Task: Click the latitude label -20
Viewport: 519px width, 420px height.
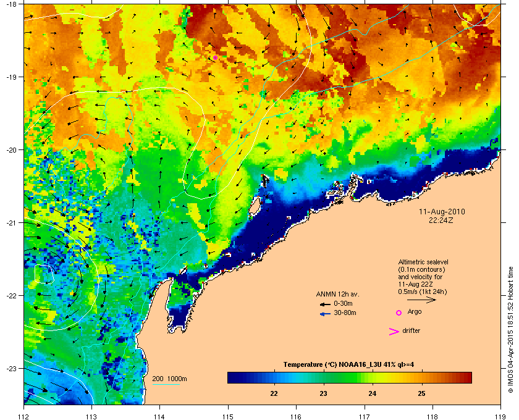Action: click(x=11, y=150)
